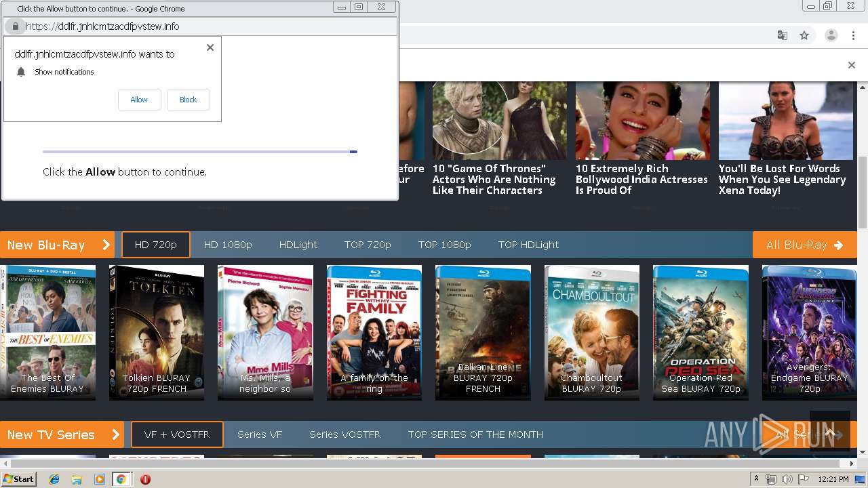
Task: Open the Balkan Line BLURAY cover
Action: tap(483, 332)
